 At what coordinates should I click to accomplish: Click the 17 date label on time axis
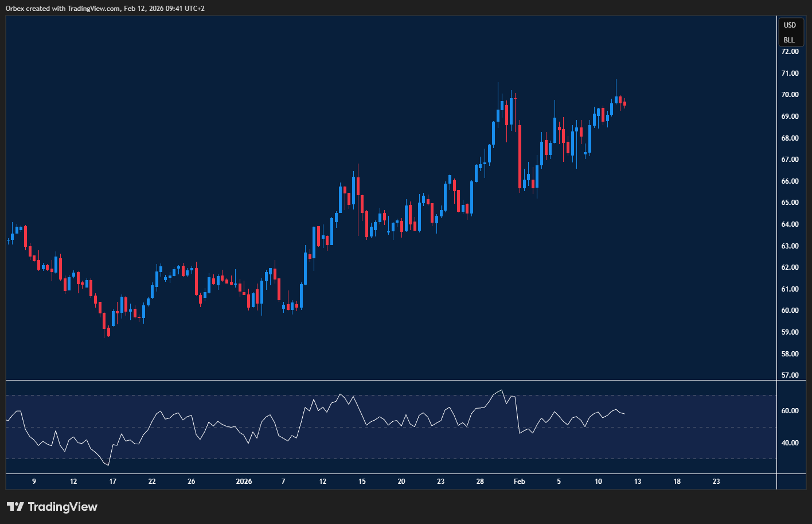point(112,482)
